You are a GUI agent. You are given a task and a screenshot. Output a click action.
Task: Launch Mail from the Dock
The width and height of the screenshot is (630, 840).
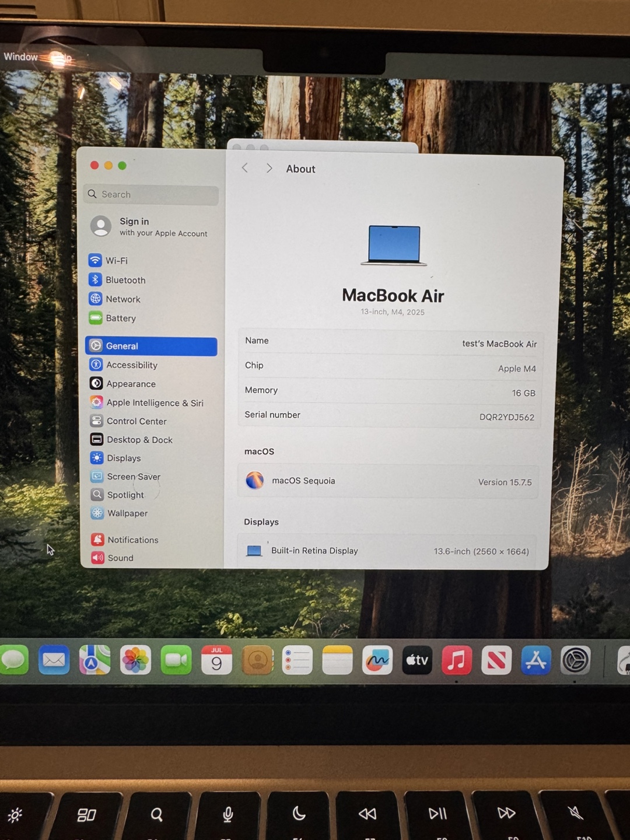[54, 660]
